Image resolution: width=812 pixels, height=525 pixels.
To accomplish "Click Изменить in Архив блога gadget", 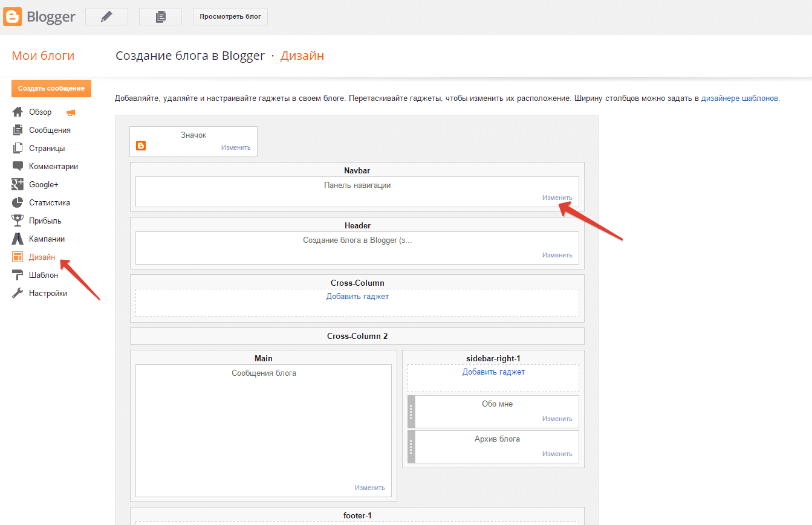I will click(557, 454).
